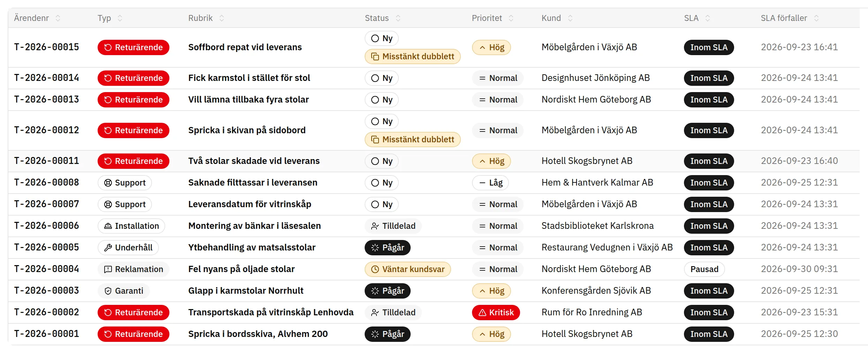Image resolution: width=868 pixels, height=353 pixels.
Task: Sort by Ärendenr column arrows
Action: (x=58, y=18)
